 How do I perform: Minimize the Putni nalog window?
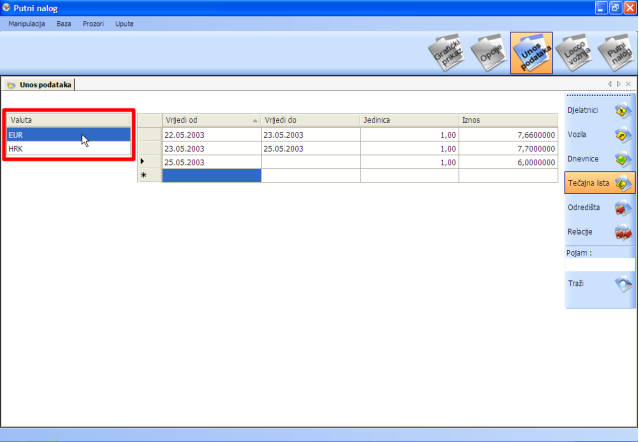(601, 8)
